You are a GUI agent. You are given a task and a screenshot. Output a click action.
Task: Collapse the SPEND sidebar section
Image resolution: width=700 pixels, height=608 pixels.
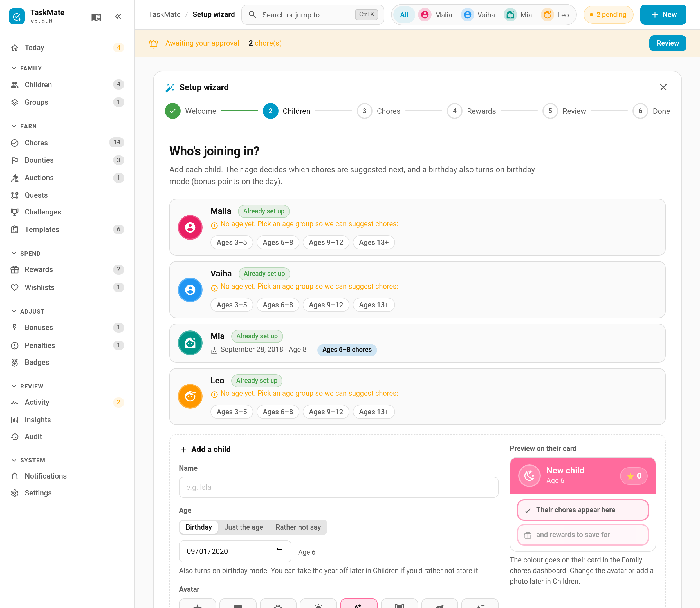click(26, 253)
